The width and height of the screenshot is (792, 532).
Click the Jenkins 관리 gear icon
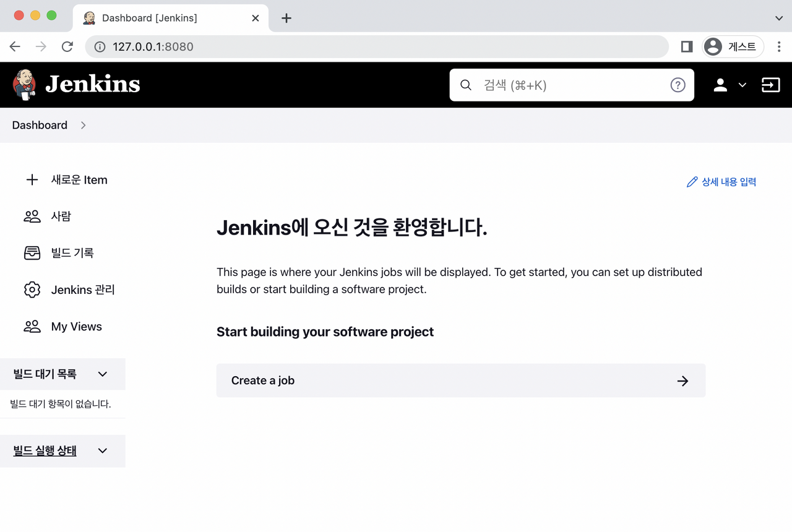(32, 290)
